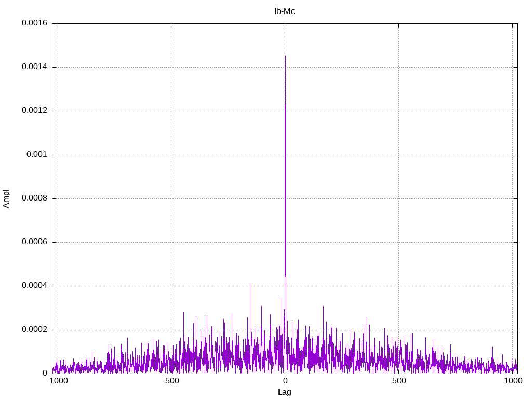Image resolution: width=532 pixels, height=399 pixels.
Task: Click the y-axis origin label 0
Action: [x=45, y=373]
